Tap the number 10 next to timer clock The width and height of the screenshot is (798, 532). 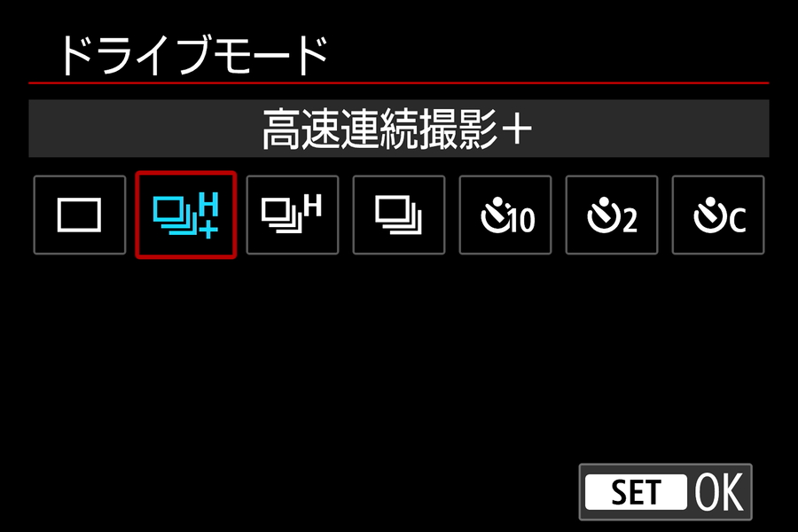521,221
